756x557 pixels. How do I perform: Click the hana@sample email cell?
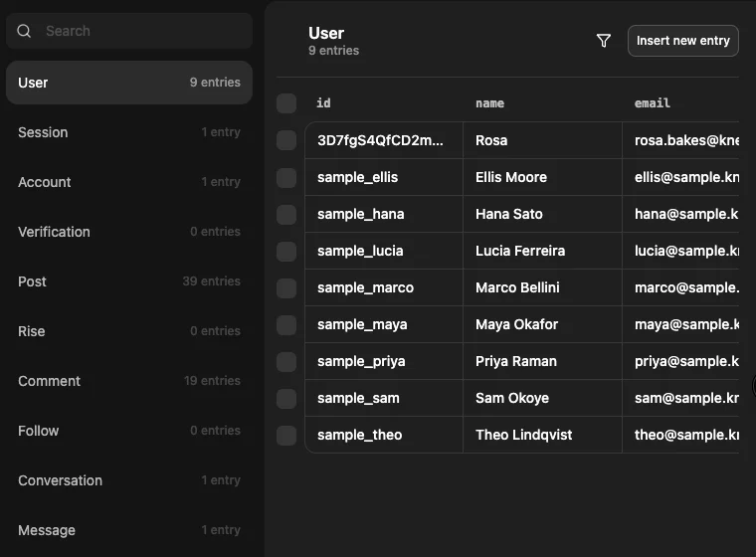click(680, 214)
